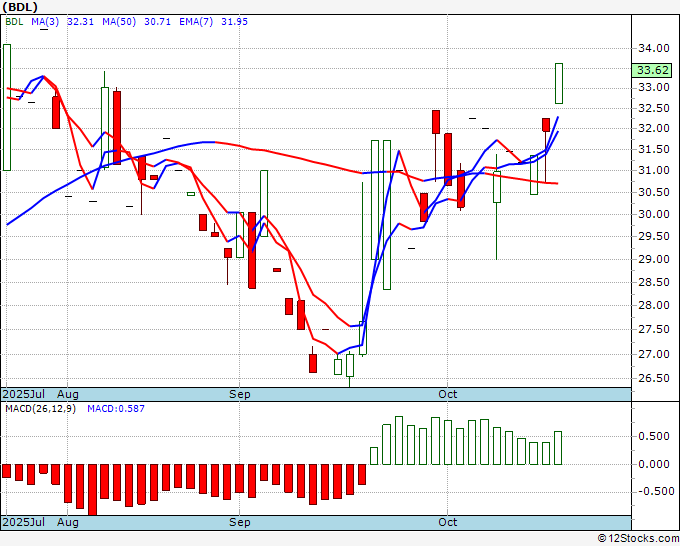Click the highlighted 33.62 current price box
This screenshot has height=546, width=680.
652,70
